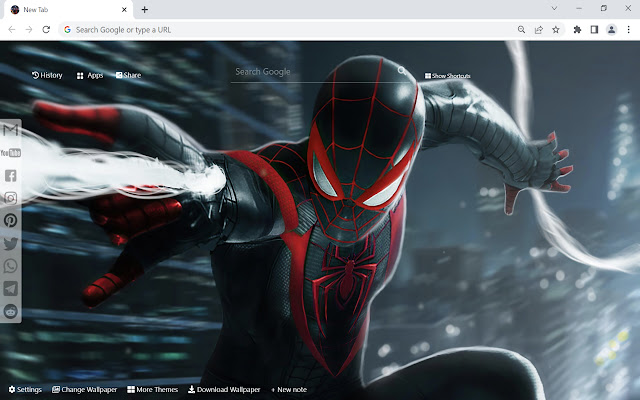Open Settings at bottom left
Image resolution: width=640 pixels, height=400 pixels.
[x=25, y=389]
